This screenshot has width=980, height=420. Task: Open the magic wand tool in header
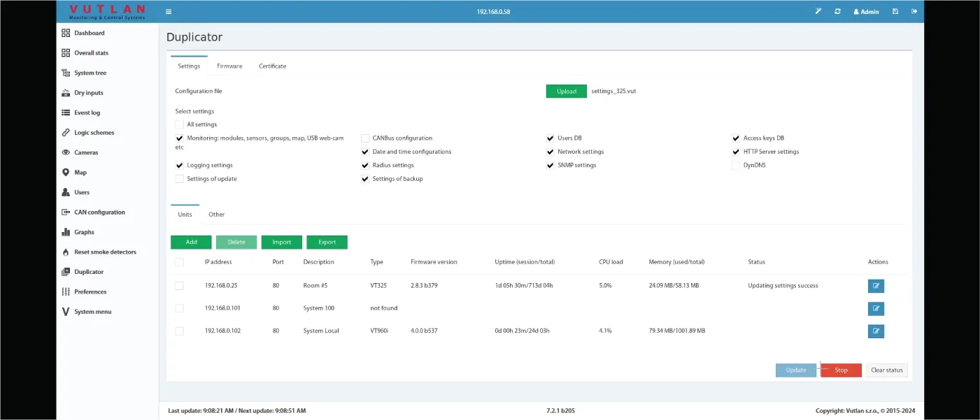818,12
